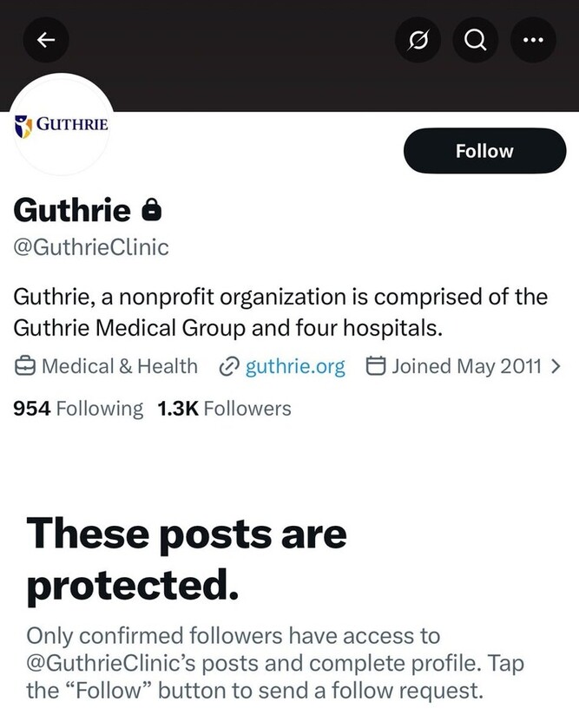Tap the search magnifier icon

click(476, 40)
